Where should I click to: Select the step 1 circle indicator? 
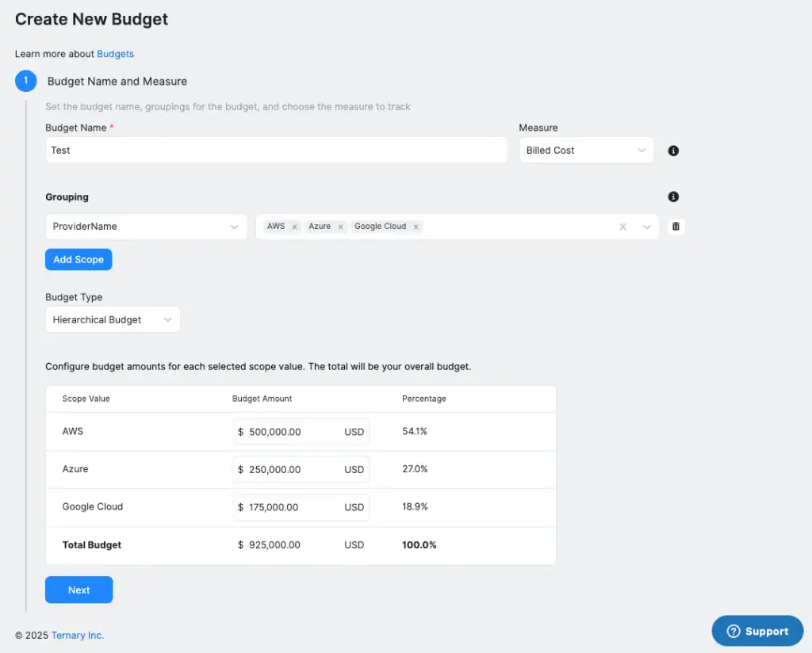tap(25, 81)
